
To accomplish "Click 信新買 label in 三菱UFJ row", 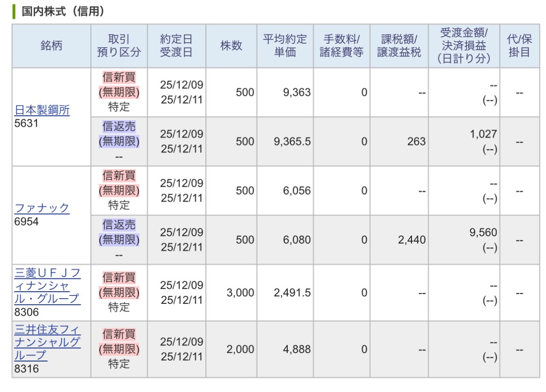I will tap(119, 278).
